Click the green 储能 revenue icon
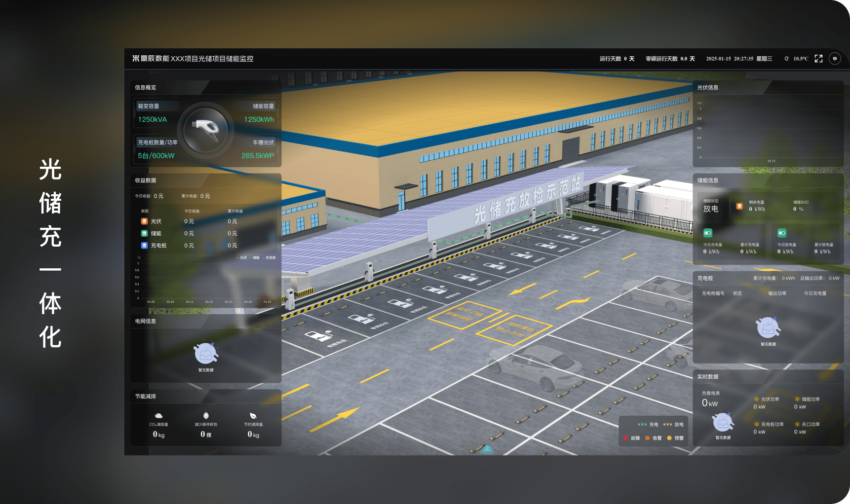 [x=144, y=233]
